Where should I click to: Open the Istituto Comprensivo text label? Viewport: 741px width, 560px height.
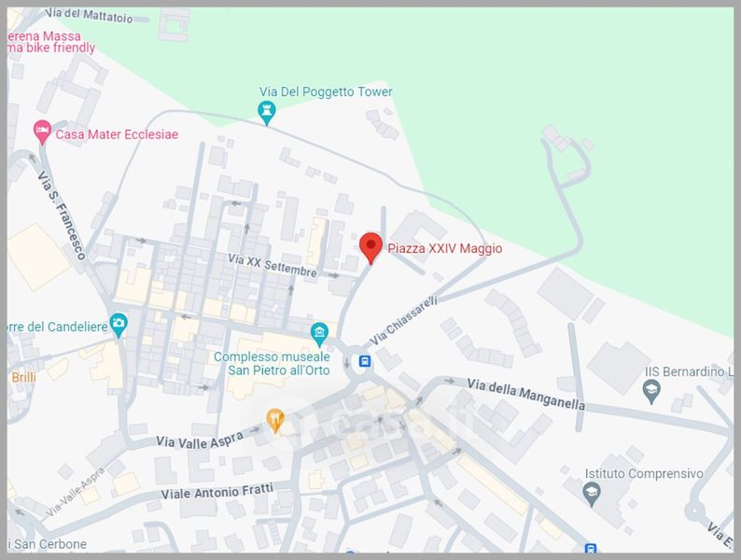pyautogui.click(x=644, y=473)
